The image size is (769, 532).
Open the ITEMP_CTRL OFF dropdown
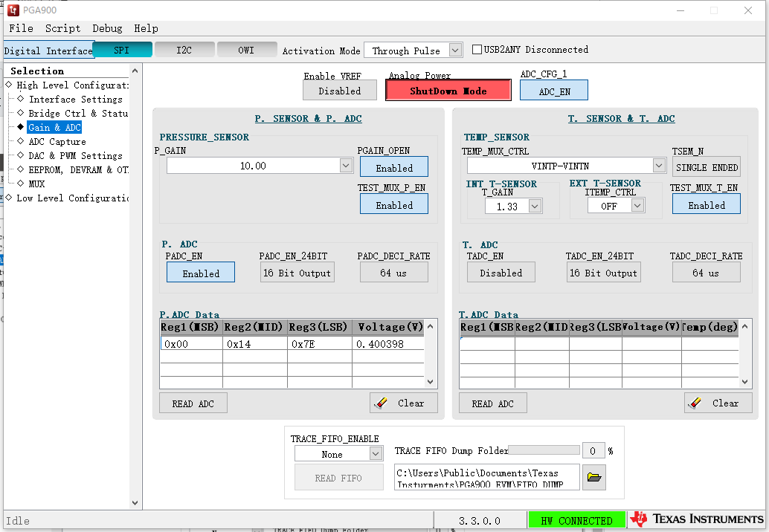pos(637,206)
